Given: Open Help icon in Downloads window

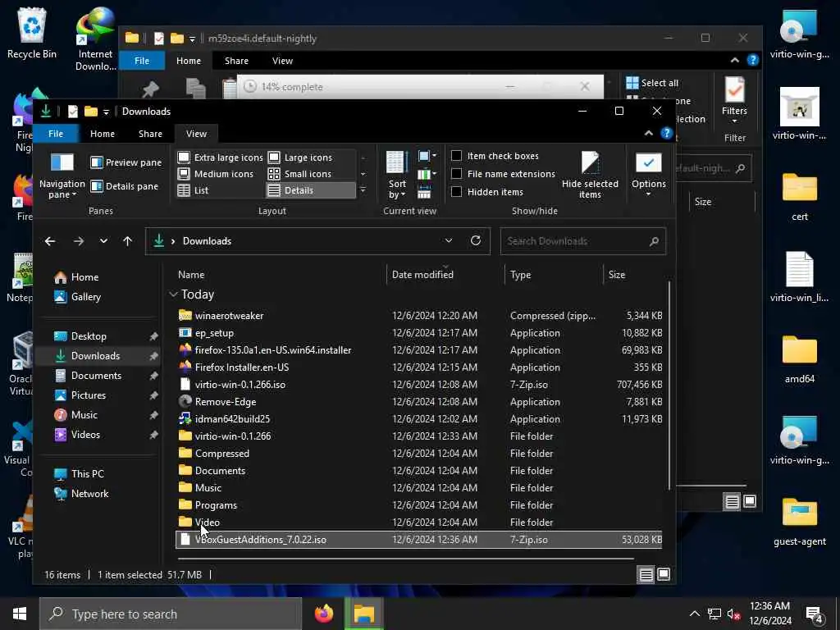Looking at the screenshot, I should [666, 134].
